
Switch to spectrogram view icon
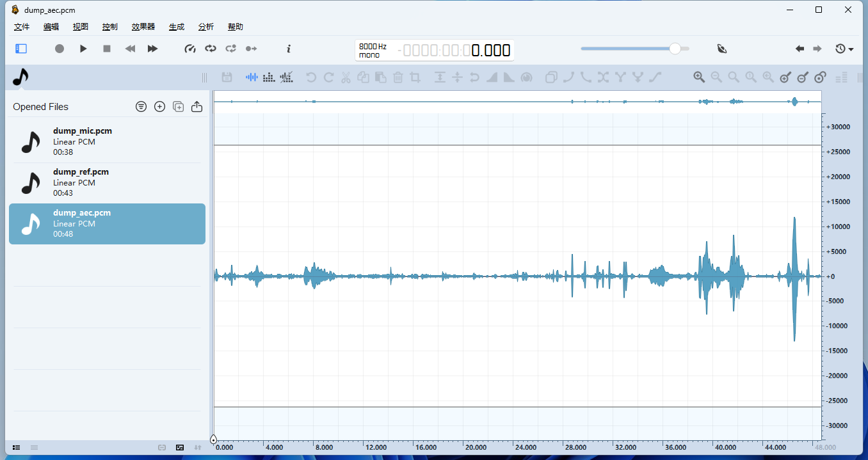point(269,77)
